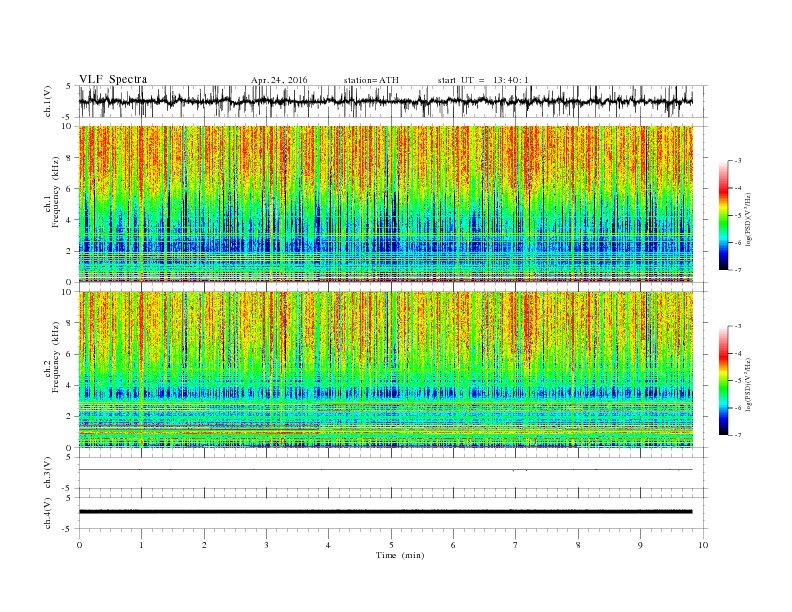Image resolution: width=792 pixels, height=612 pixels.
Task: Click the "0" tick on the time axis
Action: (x=79, y=545)
